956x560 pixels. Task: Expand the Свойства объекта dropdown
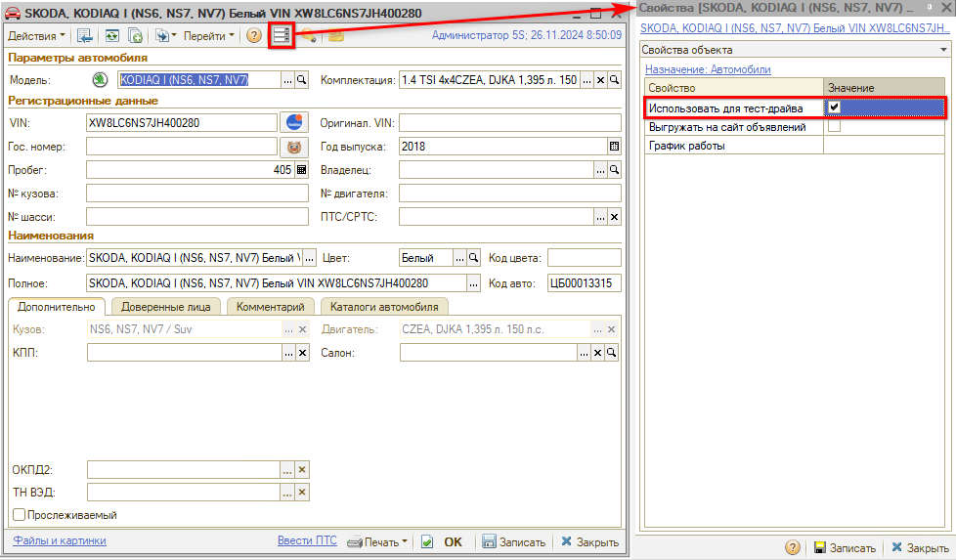coord(943,50)
